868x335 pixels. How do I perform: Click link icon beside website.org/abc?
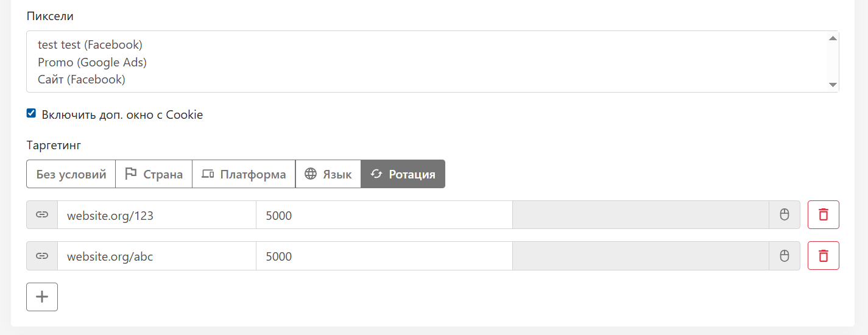[42, 256]
